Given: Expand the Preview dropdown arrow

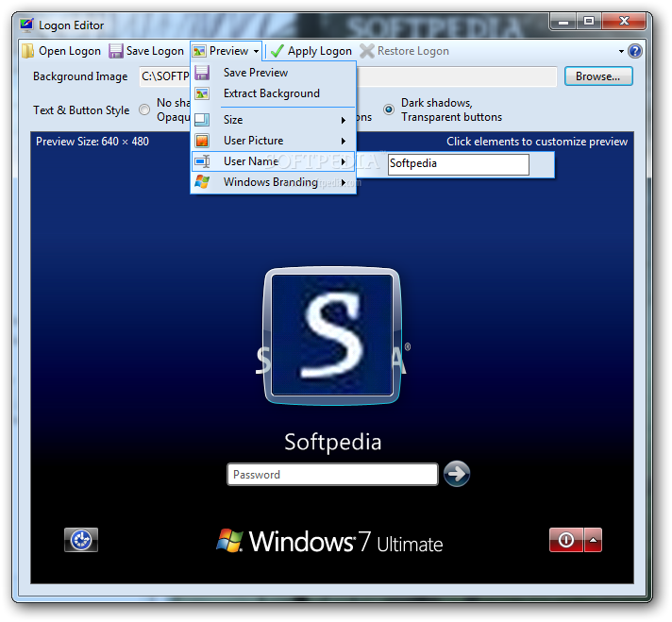Looking at the screenshot, I should tap(256, 52).
